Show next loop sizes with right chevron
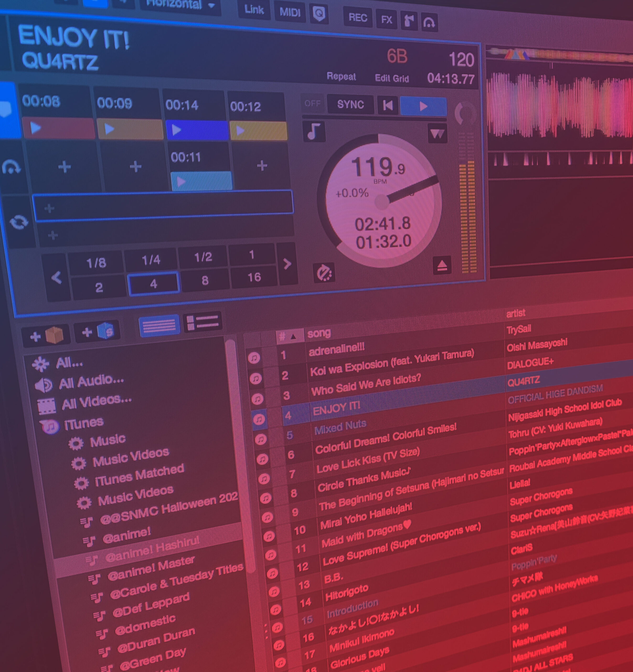633x672 pixels. click(x=287, y=264)
